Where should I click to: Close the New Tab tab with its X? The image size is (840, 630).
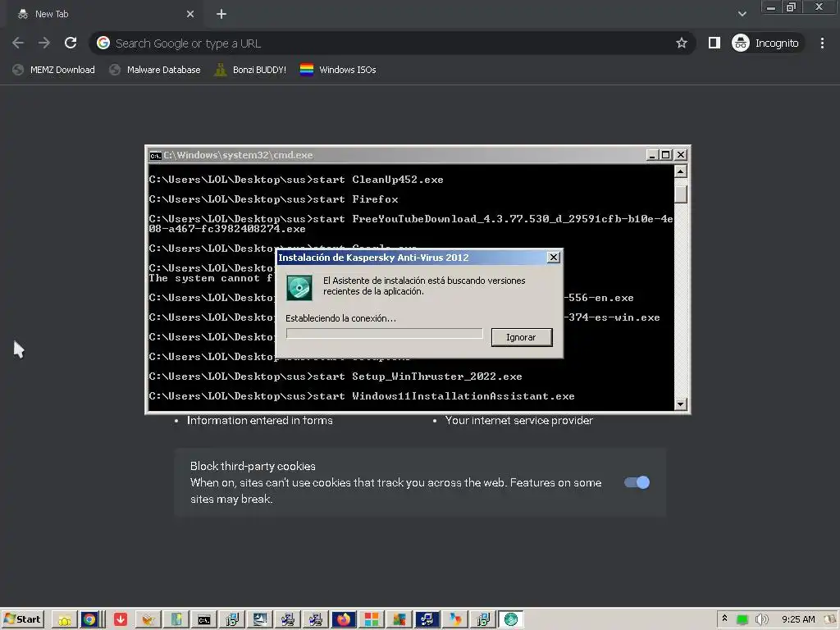pyautogui.click(x=190, y=15)
